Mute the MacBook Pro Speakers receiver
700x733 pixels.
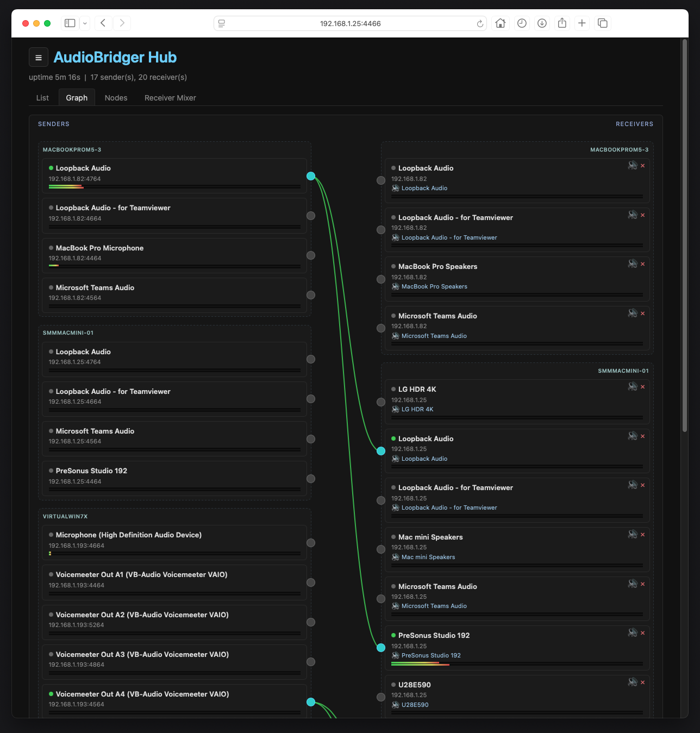(633, 264)
